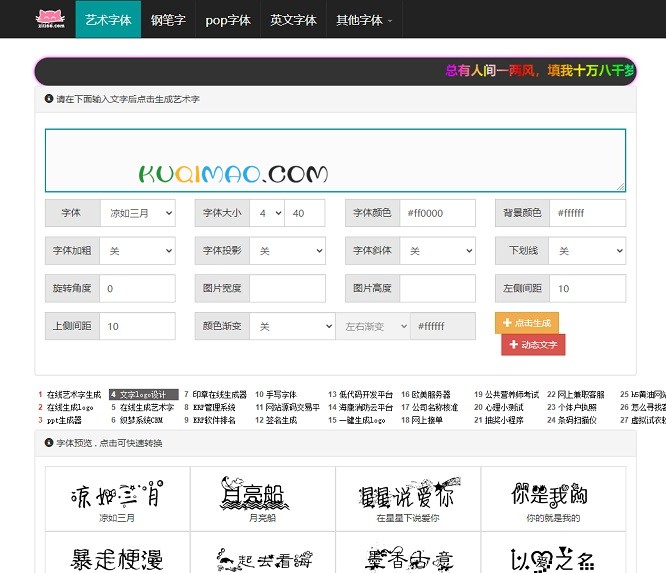Click the 上侧间距 input field

click(x=138, y=326)
